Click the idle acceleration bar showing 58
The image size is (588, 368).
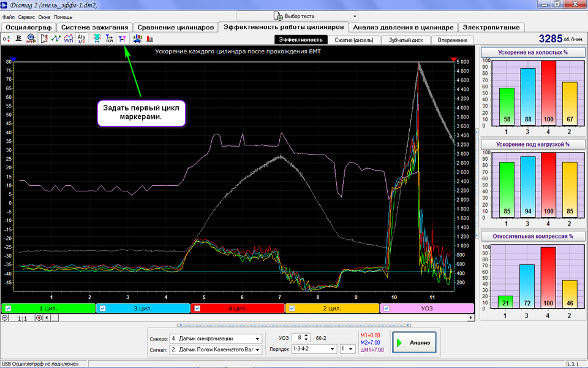(507, 107)
